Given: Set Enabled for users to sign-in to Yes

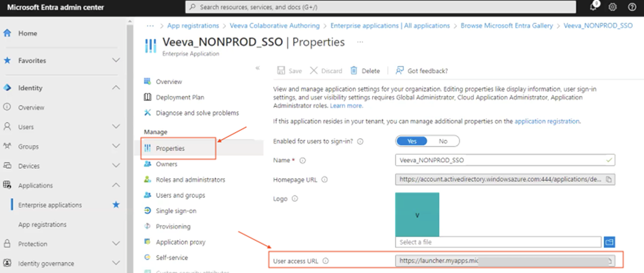Looking at the screenshot, I should [412, 141].
